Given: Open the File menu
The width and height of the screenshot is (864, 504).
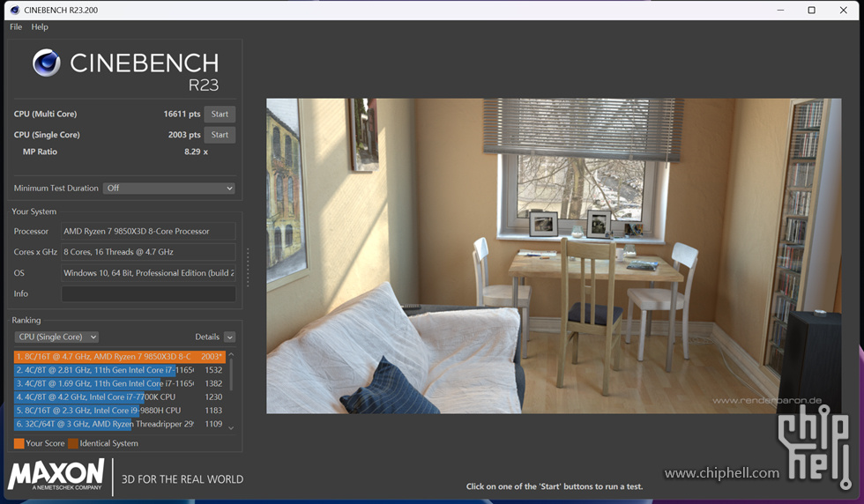Looking at the screenshot, I should pos(16,27).
